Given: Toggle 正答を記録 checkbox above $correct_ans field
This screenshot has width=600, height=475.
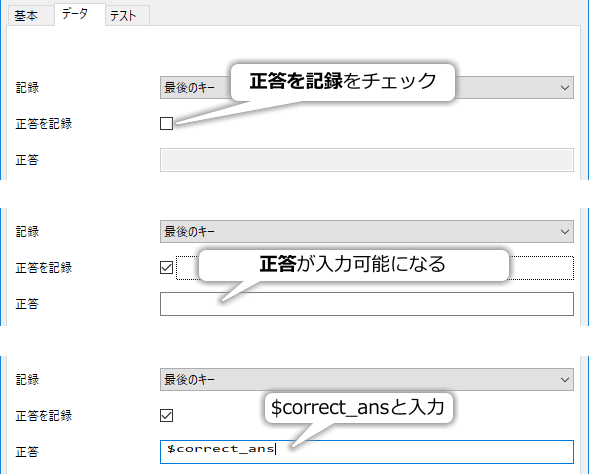Looking at the screenshot, I should [166, 415].
